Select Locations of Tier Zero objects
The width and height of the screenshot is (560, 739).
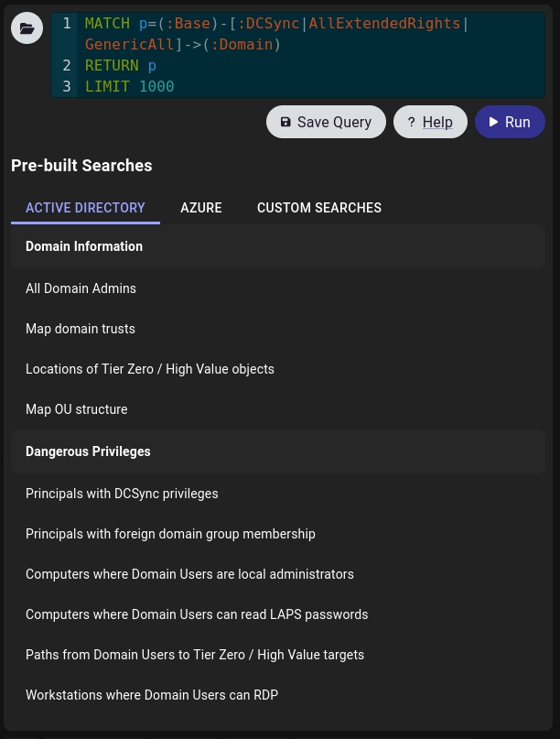(150, 369)
